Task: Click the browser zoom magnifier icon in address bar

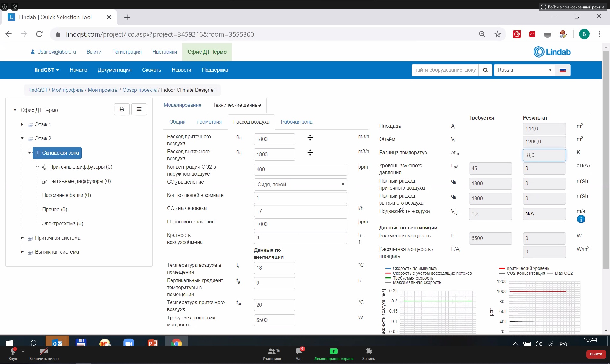Action: 482,34
